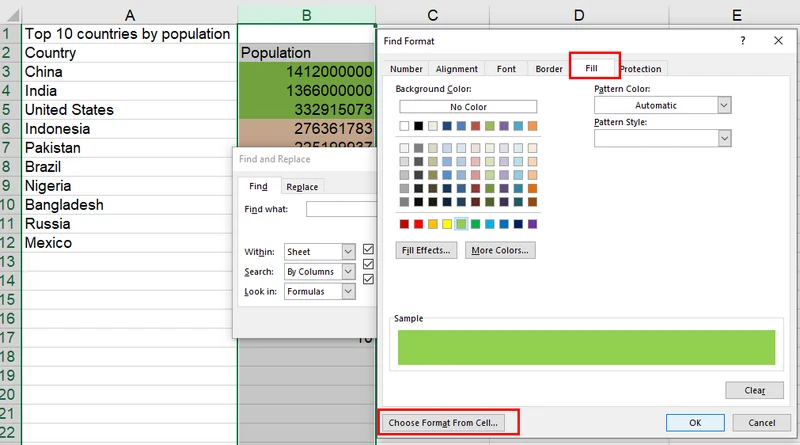Click the India cell

click(x=130, y=91)
